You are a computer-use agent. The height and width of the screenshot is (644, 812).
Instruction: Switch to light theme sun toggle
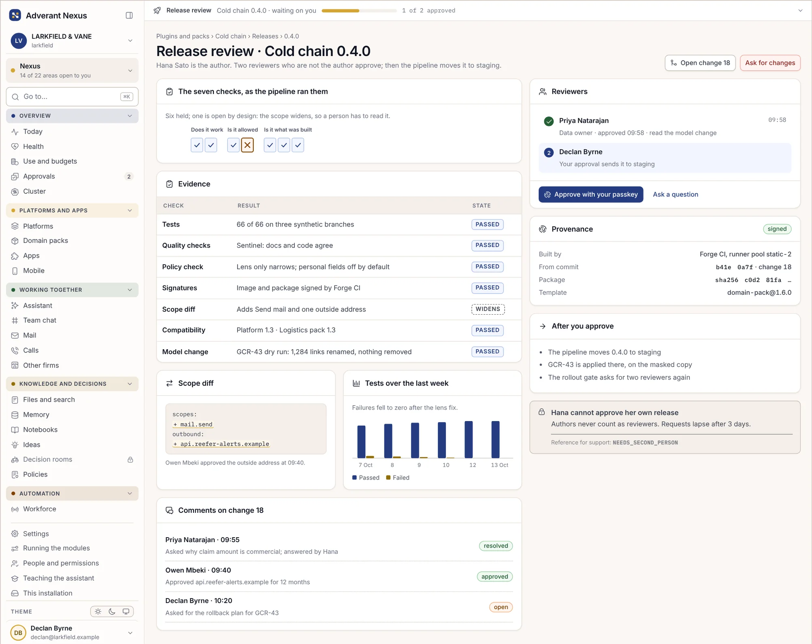tap(98, 612)
